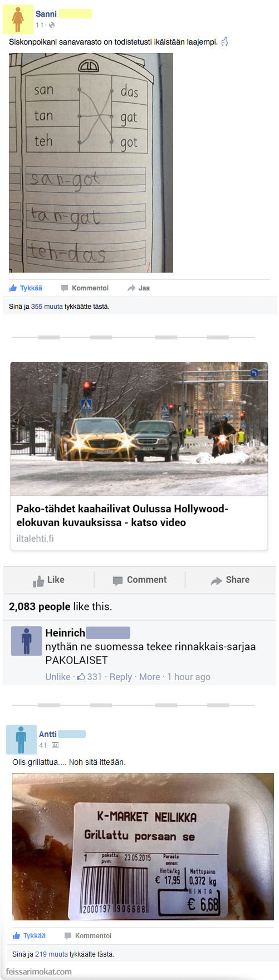Viewport: 279px width, 980px height.
Task: Share Sanni's post with the Jaa arrow
Action: (139, 288)
